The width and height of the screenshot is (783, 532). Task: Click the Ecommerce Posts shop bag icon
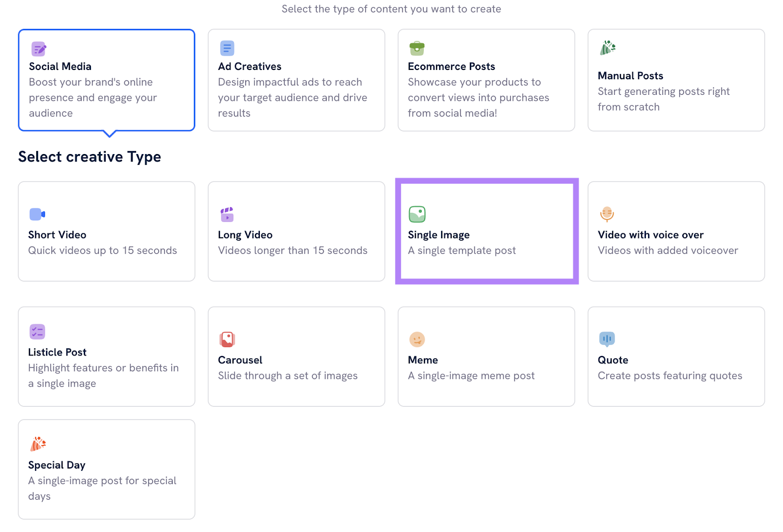(417, 48)
